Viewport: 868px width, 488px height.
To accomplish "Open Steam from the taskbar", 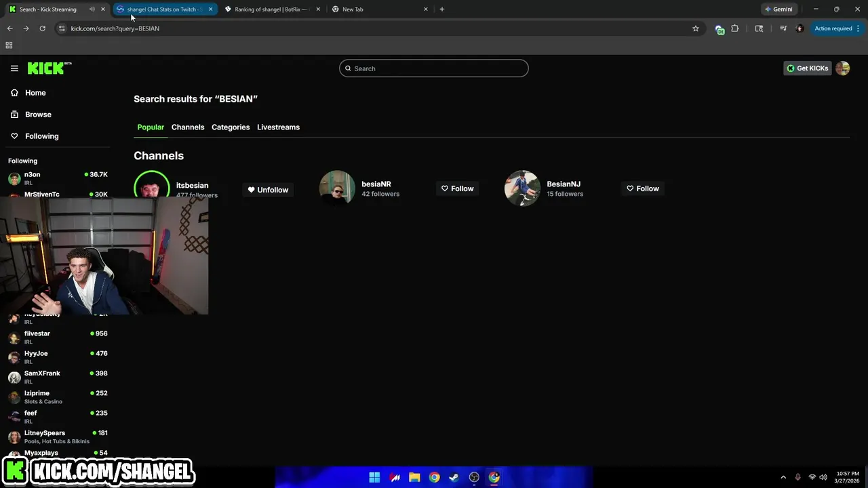I will click(454, 477).
